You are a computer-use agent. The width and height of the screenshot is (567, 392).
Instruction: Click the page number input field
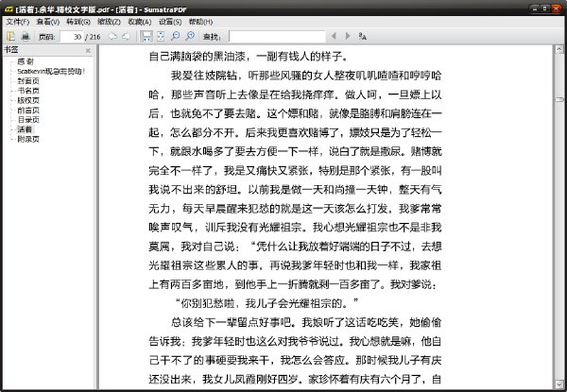pyautogui.click(x=71, y=37)
